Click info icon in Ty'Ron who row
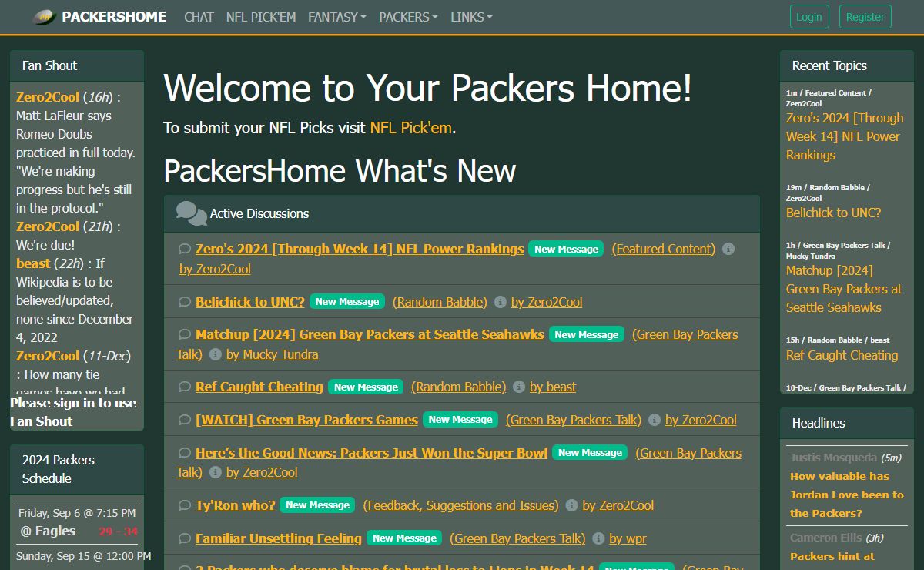The width and height of the screenshot is (924, 570). [x=571, y=505]
